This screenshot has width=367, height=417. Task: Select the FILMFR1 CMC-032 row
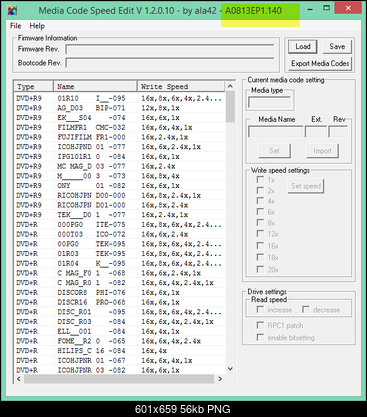pos(120,127)
